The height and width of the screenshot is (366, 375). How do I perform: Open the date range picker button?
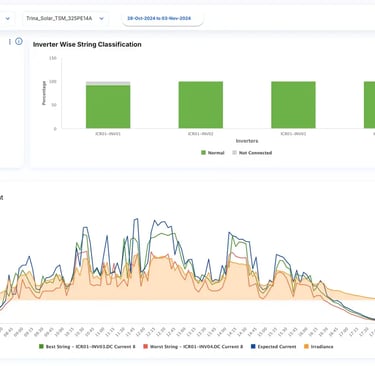pos(159,18)
